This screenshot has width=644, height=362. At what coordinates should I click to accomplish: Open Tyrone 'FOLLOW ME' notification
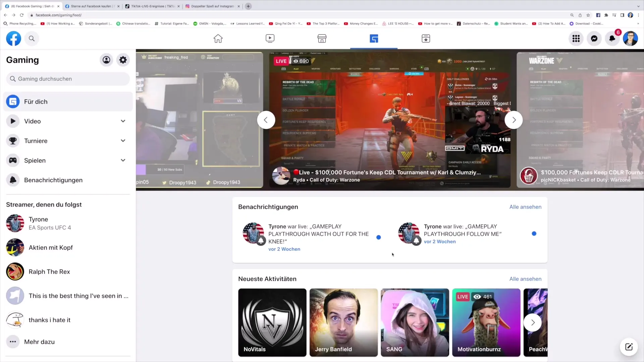(467, 234)
